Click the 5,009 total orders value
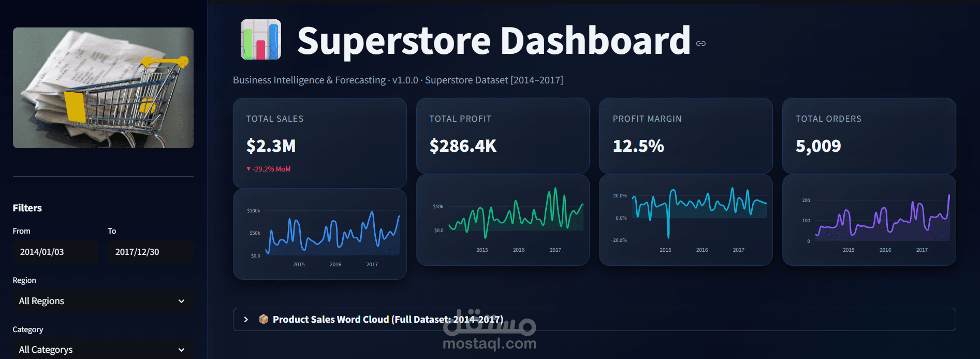Image resolution: width=980 pixels, height=359 pixels. (x=818, y=146)
